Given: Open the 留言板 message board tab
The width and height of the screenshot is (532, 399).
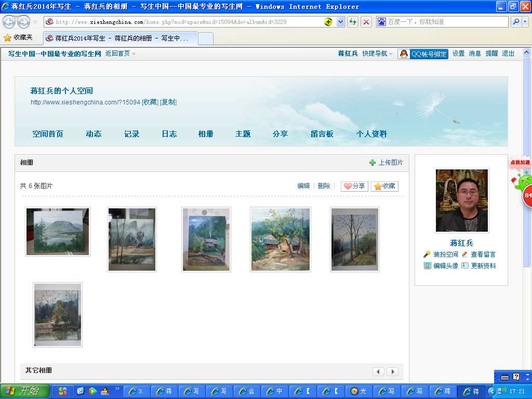Looking at the screenshot, I should [x=322, y=134].
